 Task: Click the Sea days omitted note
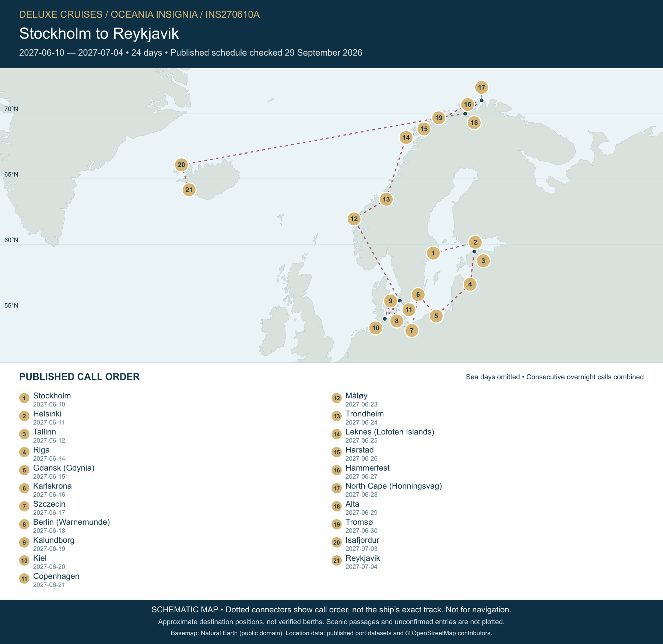tap(555, 377)
